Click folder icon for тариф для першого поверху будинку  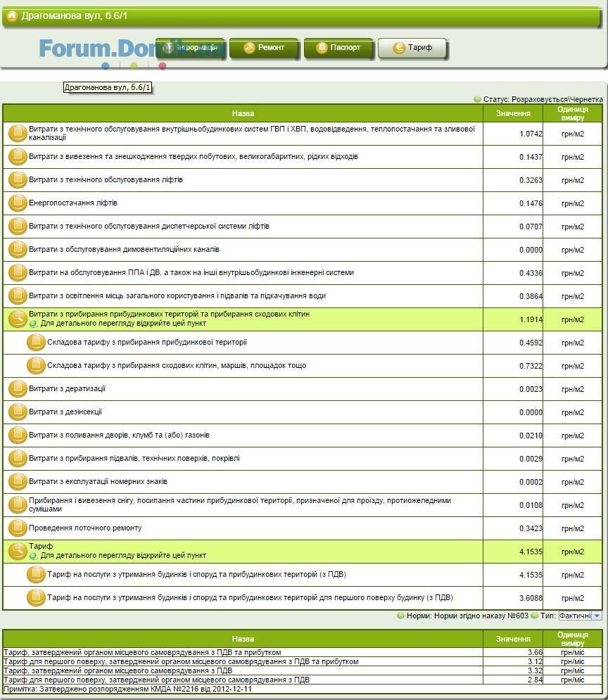[x=36, y=598]
